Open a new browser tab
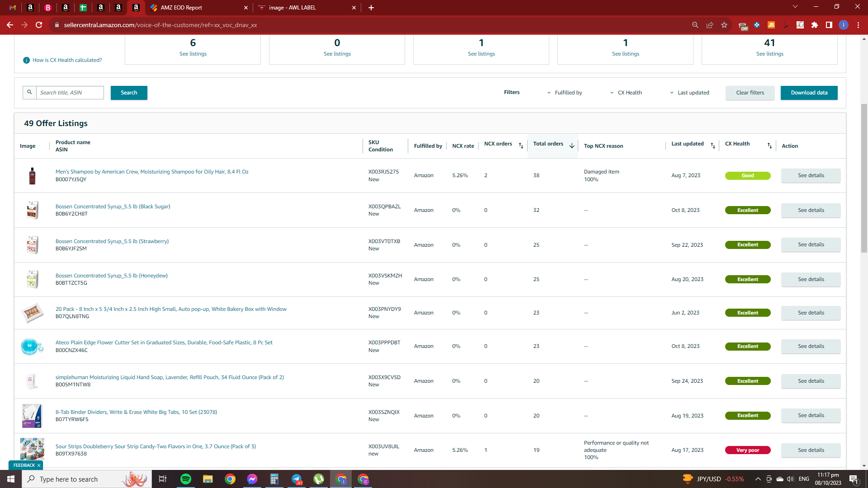The height and width of the screenshot is (488, 868). point(371,8)
